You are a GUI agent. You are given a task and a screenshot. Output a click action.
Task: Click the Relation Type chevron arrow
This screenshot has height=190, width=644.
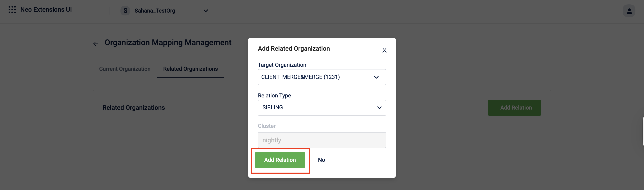(x=379, y=108)
